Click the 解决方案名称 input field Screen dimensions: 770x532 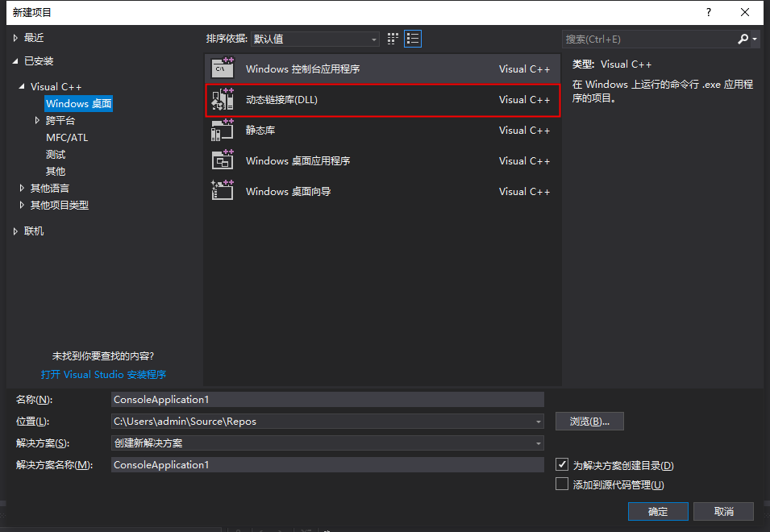(327, 465)
